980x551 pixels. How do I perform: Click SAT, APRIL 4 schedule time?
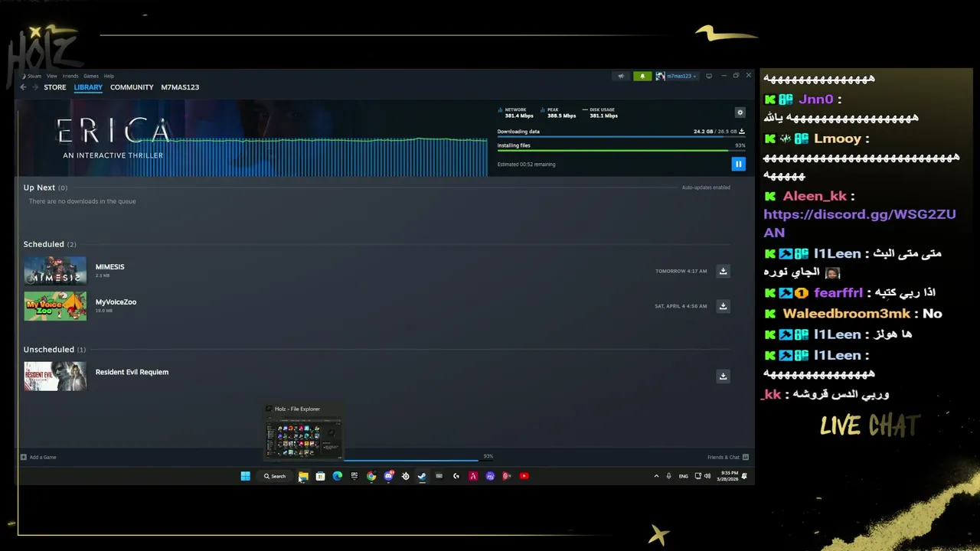point(681,306)
